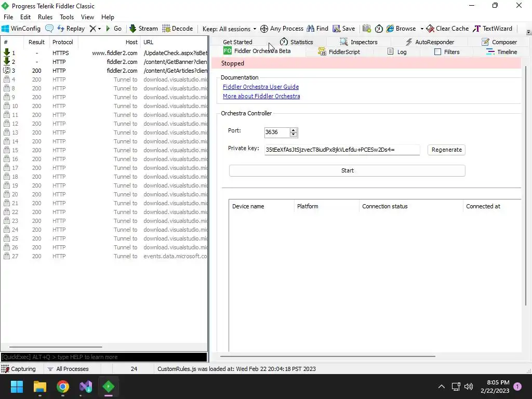Toggle Decode in the toolbar
532x399 pixels.
pos(178,29)
